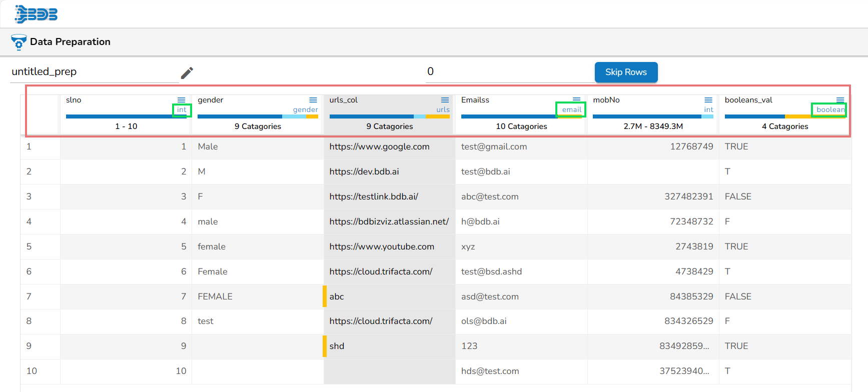Change the slno int data type
This screenshot has height=392, width=868.
point(182,110)
